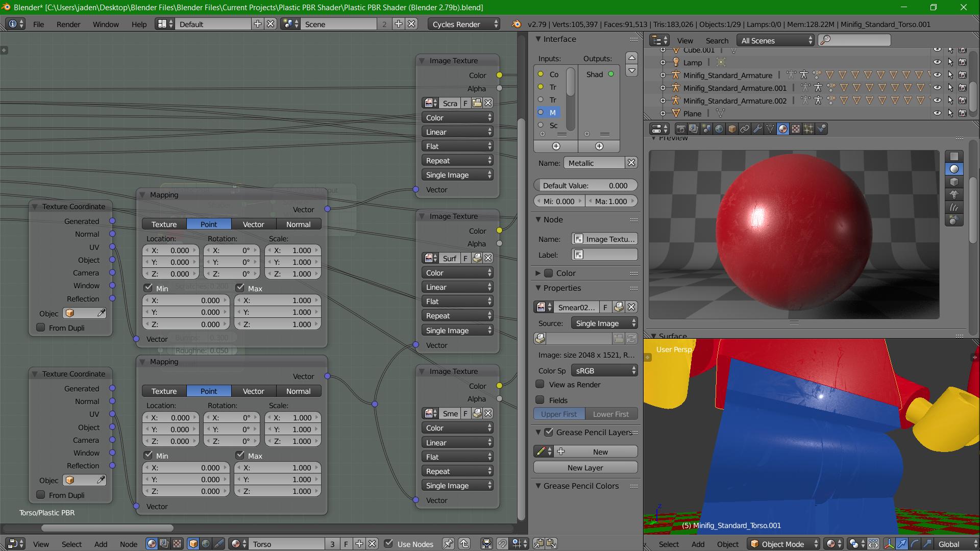Open the File menu
980x551 pixels.
point(38,24)
